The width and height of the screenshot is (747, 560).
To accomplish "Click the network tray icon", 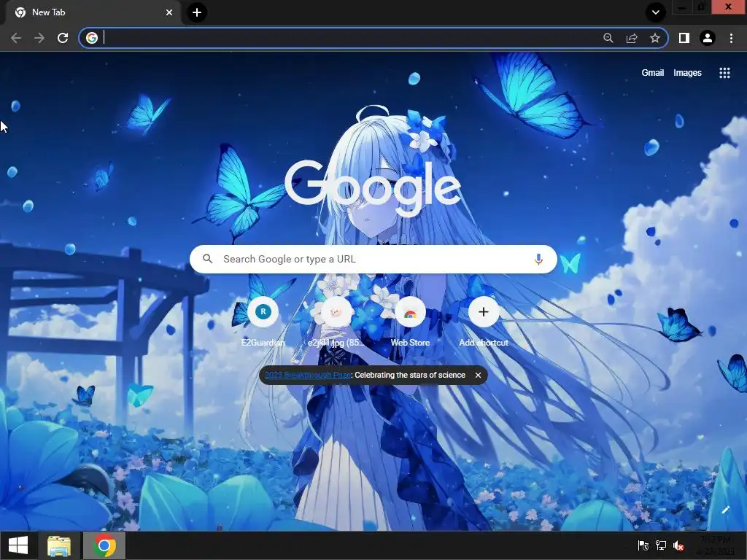I will coord(661,545).
